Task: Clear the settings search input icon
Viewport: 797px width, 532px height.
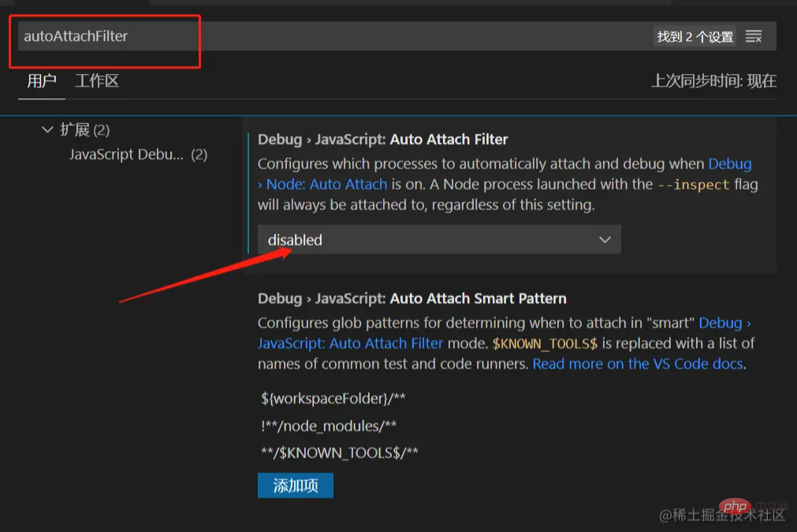Action: click(x=754, y=36)
